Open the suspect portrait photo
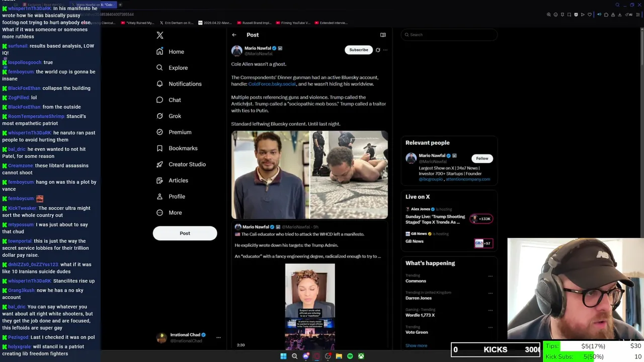 coord(270,175)
